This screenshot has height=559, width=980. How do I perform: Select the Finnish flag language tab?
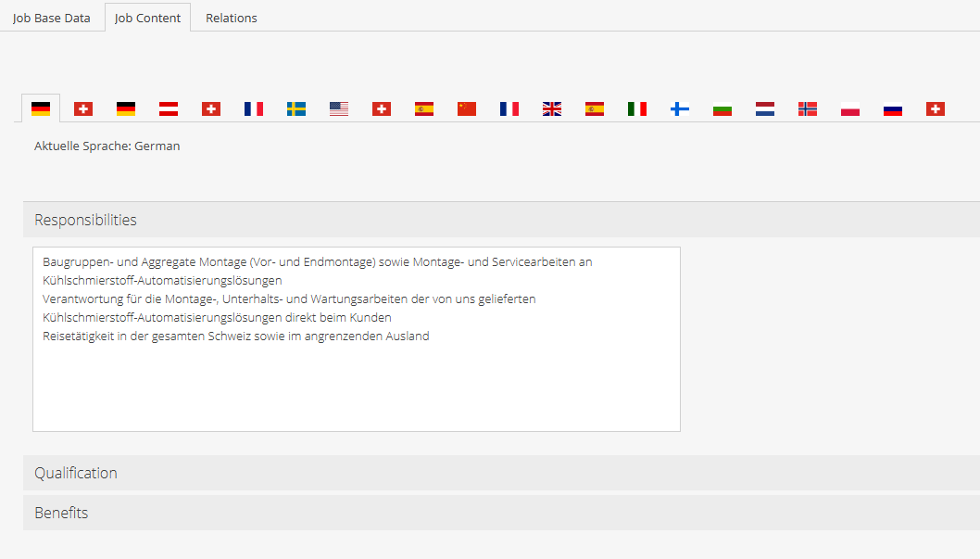click(x=680, y=109)
